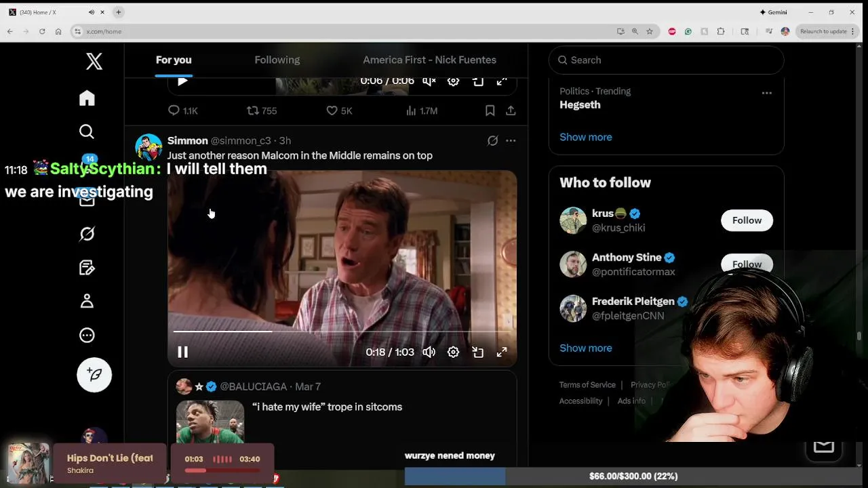Click the white compose Post button
This screenshot has height=488, width=868.
pos(94,375)
